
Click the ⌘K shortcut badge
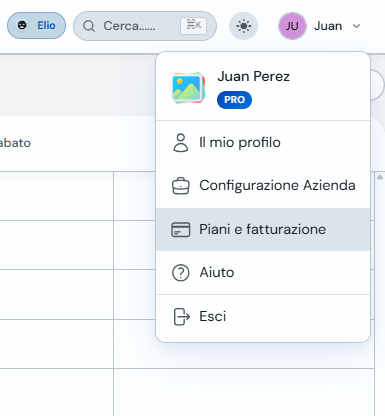click(x=194, y=25)
